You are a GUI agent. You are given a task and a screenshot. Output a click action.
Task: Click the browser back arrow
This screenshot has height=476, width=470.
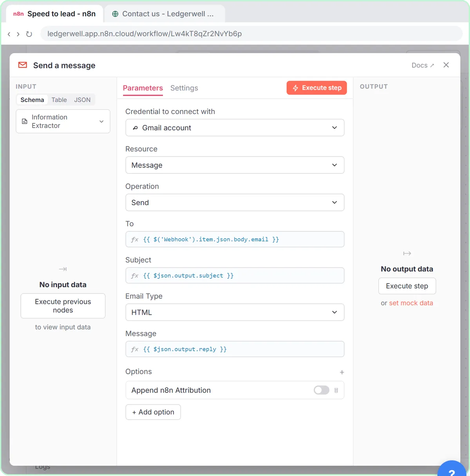coord(9,34)
